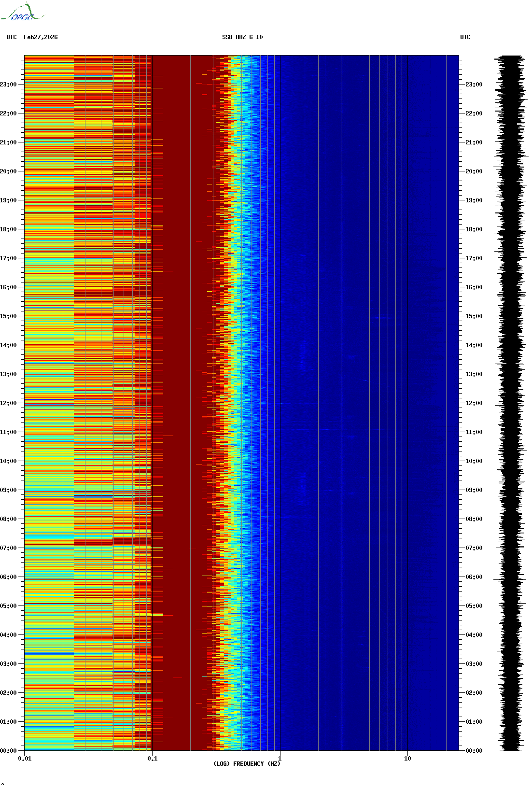Click the UTC label beside the date
Image resolution: width=532 pixels, height=789 pixels.
[x=12, y=37]
